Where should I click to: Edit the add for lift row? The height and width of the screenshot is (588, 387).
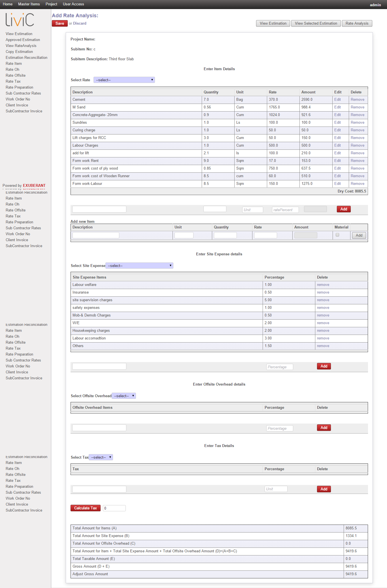click(337, 153)
